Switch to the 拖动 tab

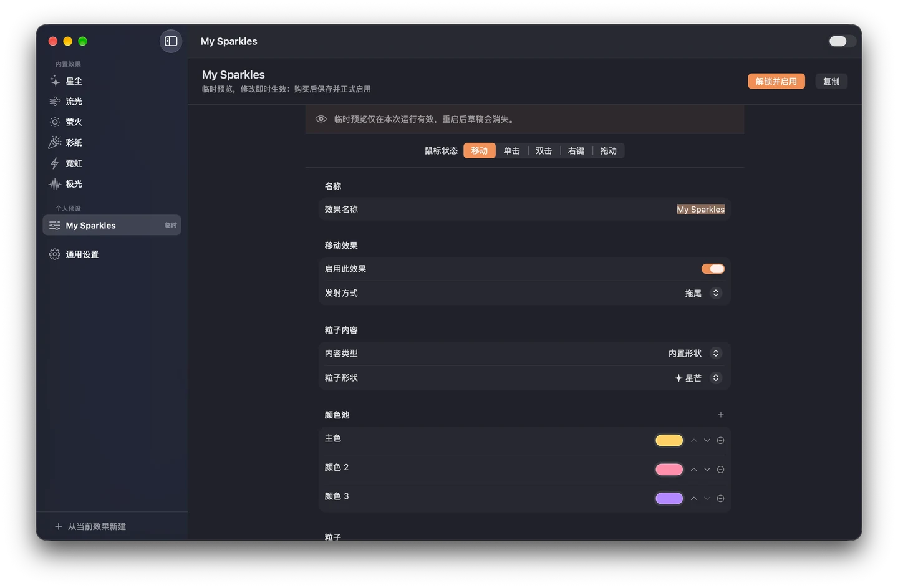609,151
